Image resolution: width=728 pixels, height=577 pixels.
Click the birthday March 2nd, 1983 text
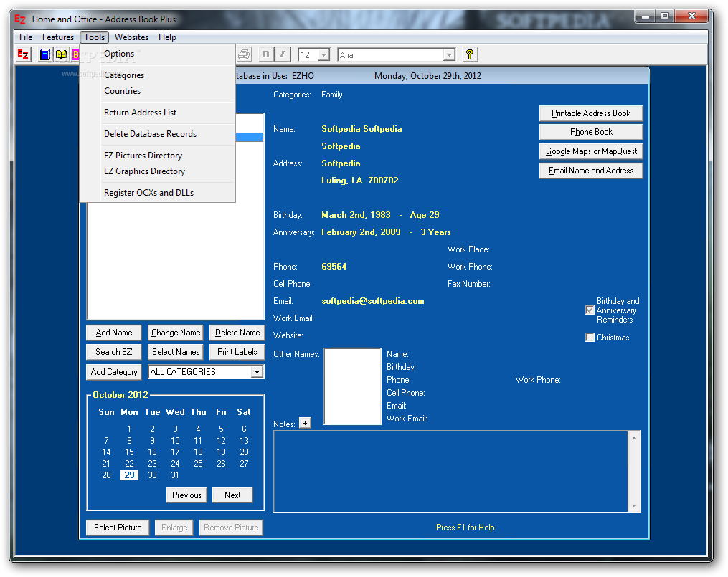356,215
